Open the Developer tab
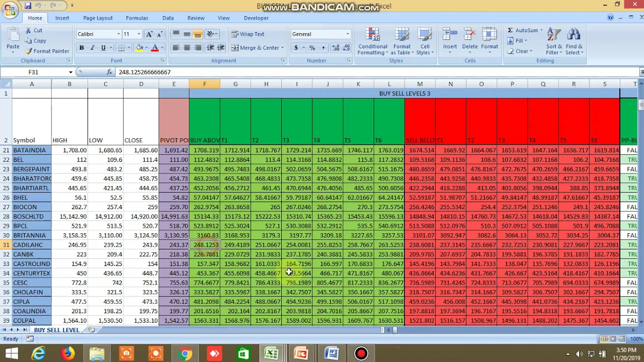Viewport: 644px width, 362px height. pyautogui.click(x=256, y=18)
